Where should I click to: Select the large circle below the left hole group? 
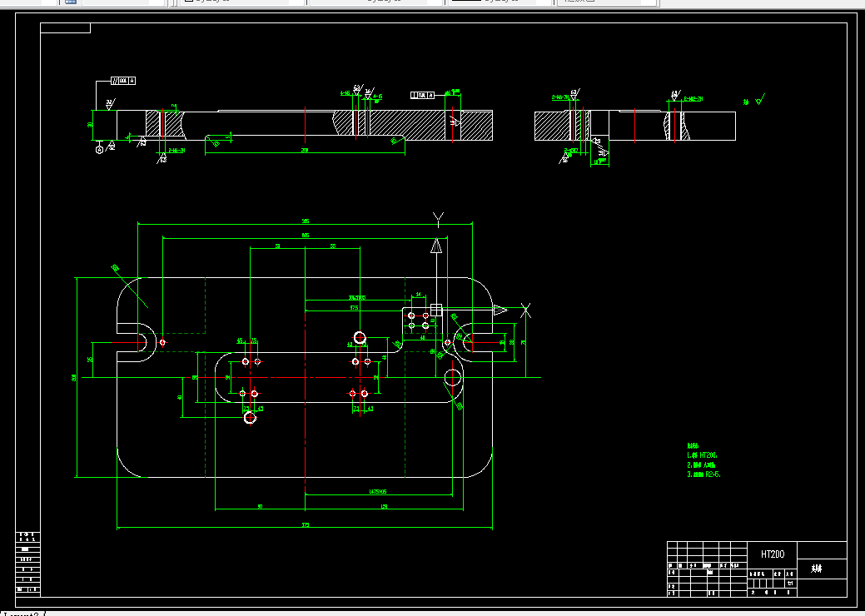pos(250,418)
